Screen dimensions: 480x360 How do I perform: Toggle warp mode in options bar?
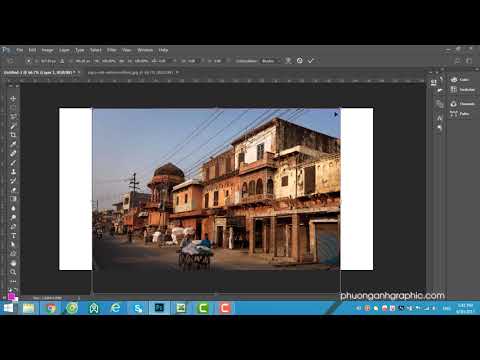[x=288, y=61]
